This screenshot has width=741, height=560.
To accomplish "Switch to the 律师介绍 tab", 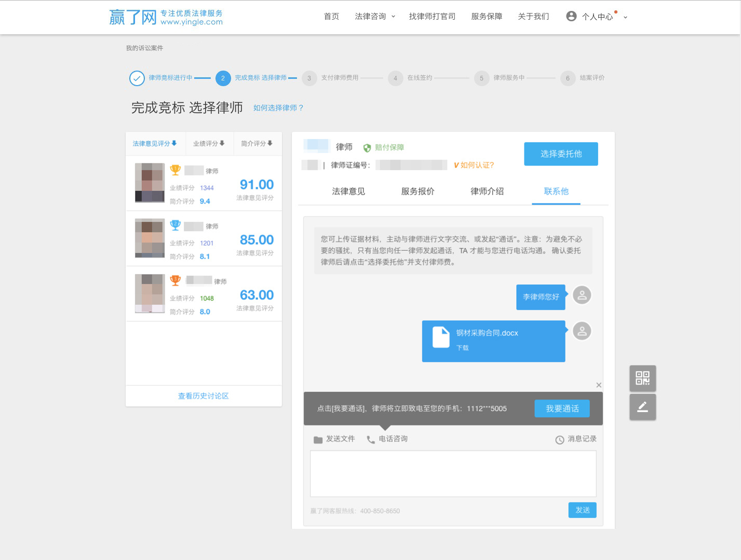I will [x=487, y=192].
